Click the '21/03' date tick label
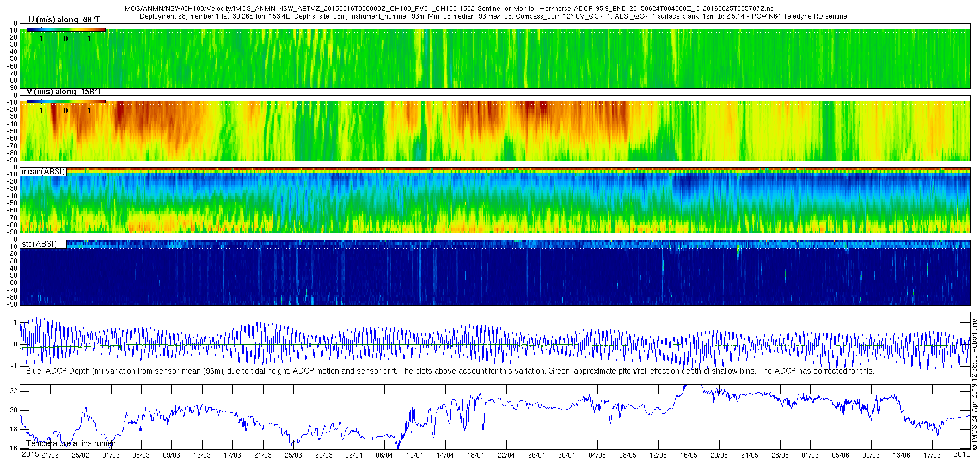 coord(263,455)
